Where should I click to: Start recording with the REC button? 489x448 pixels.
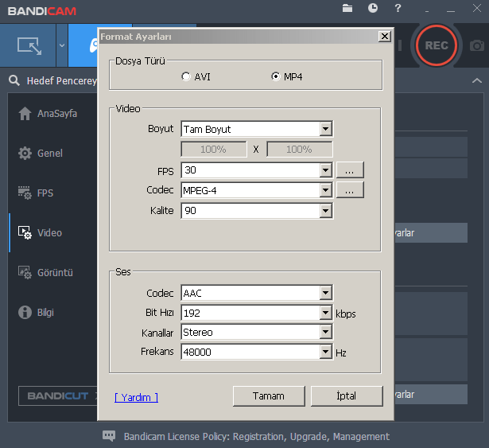(437, 45)
